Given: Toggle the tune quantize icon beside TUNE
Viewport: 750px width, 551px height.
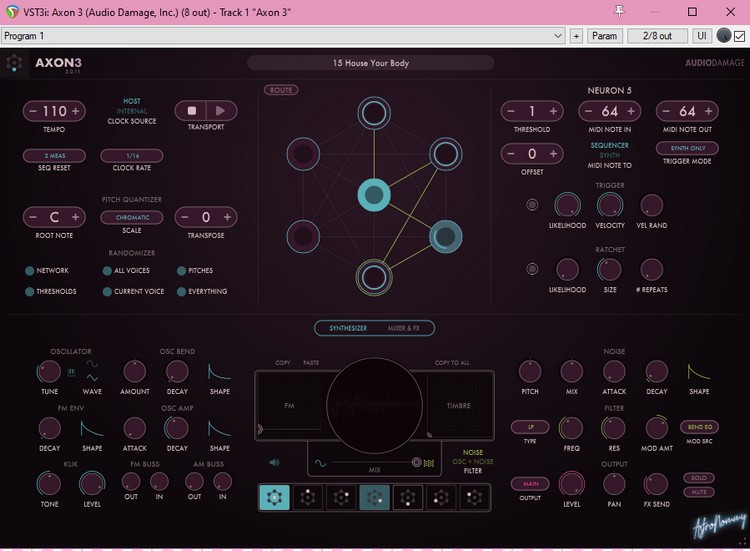Looking at the screenshot, I should pyautogui.click(x=71, y=372).
